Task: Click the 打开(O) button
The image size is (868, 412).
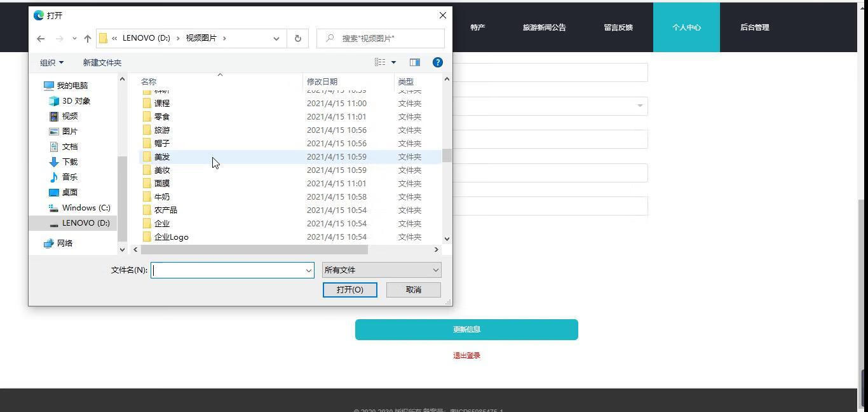Action: click(x=350, y=290)
